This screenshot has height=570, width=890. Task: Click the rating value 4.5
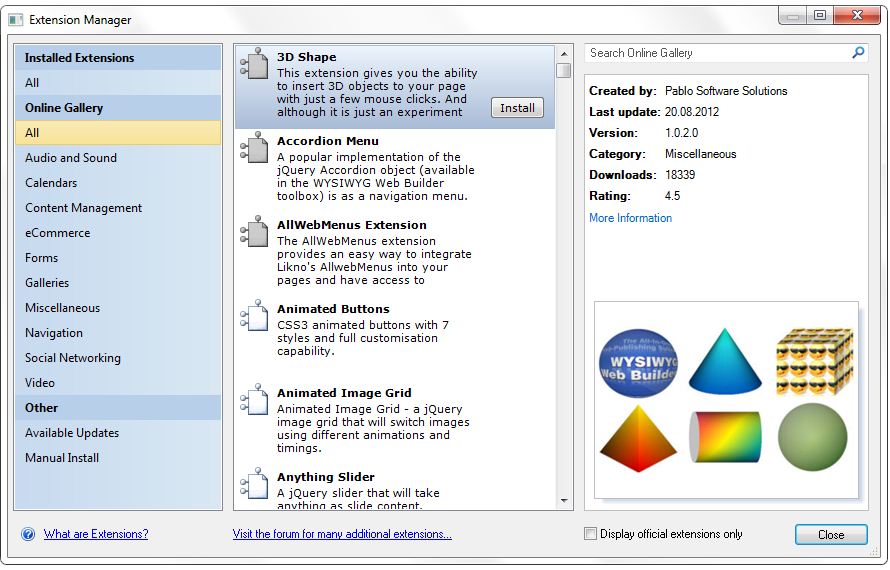click(x=672, y=196)
